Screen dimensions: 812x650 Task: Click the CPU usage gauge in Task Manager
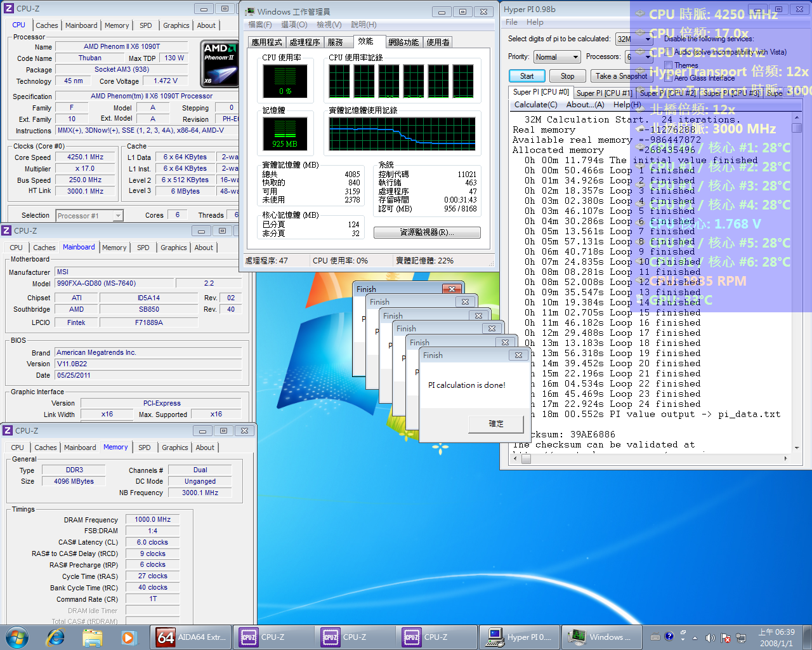click(285, 81)
